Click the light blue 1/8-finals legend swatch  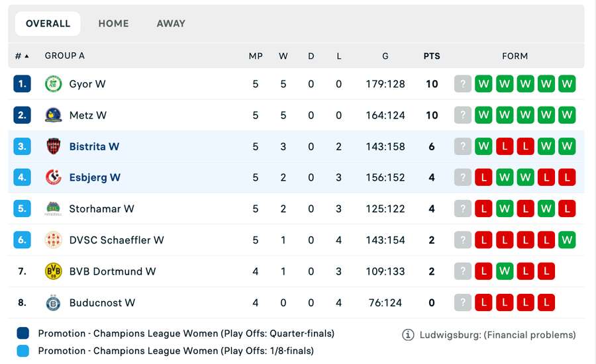click(23, 351)
